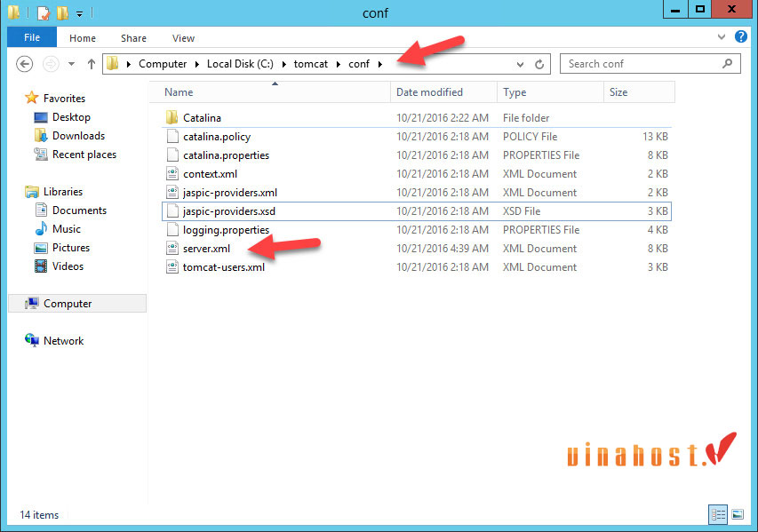Open the quick access toolbar customize arrow

[x=79, y=14]
